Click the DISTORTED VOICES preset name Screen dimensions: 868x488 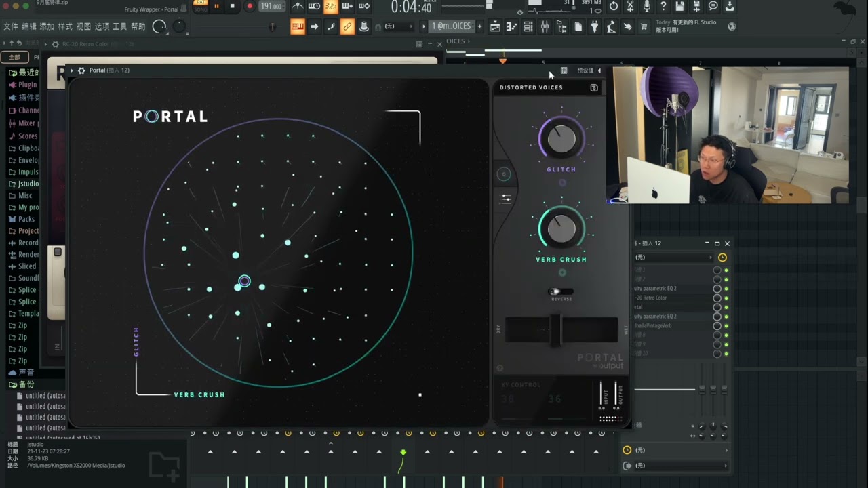pos(531,87)
